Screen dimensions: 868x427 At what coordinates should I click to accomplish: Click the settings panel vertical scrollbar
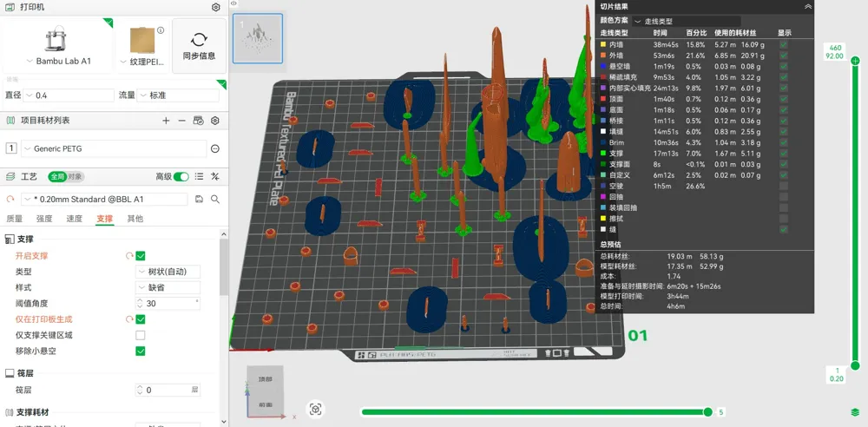pos(224,267)
